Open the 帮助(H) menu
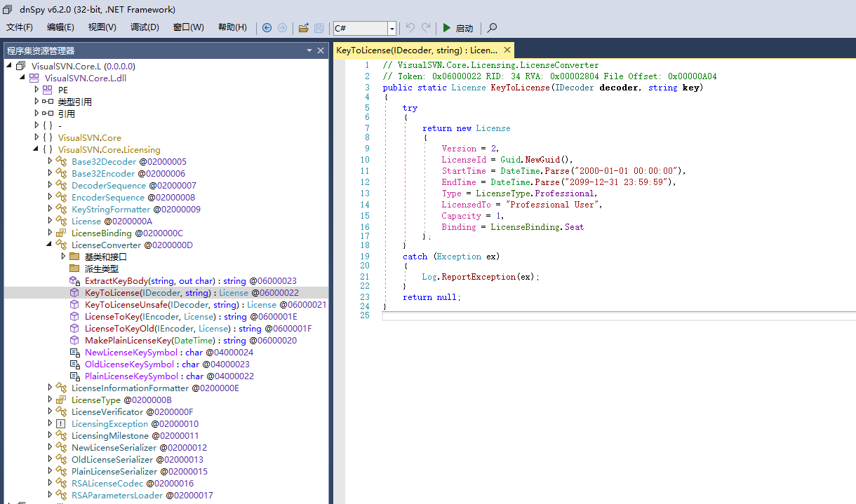This screenshot has width=856, height=504. coord(232,27)
